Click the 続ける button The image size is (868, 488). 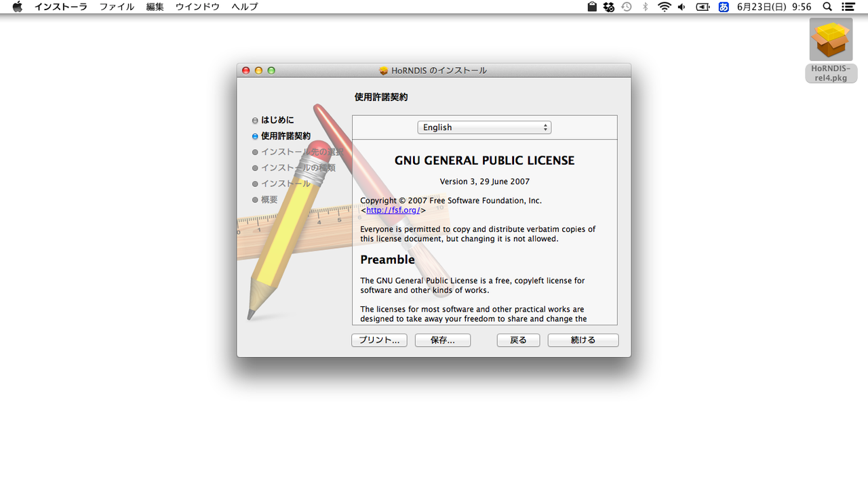tap(583, 340)
